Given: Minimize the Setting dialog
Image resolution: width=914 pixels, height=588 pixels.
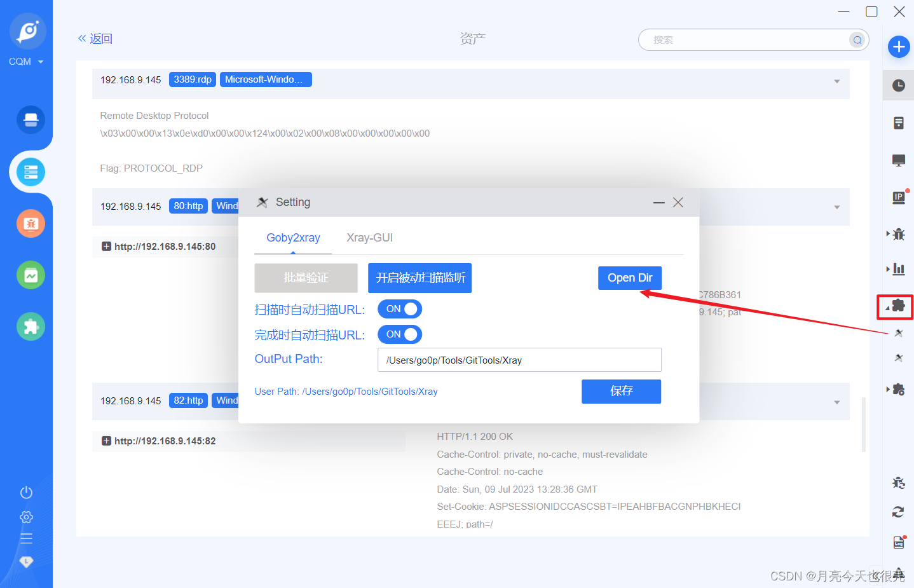Looking at the screenshot, I should 659,203.
